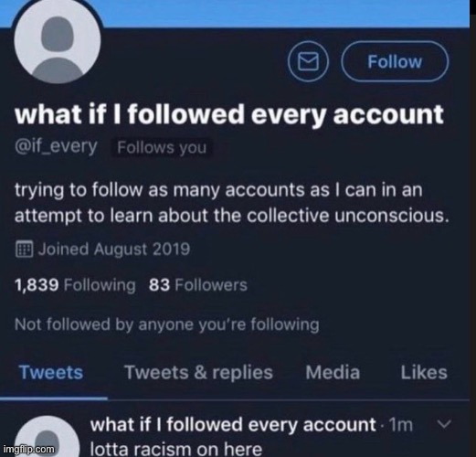View the 83 Followers list
476x457 pixels.
point(198,285)
